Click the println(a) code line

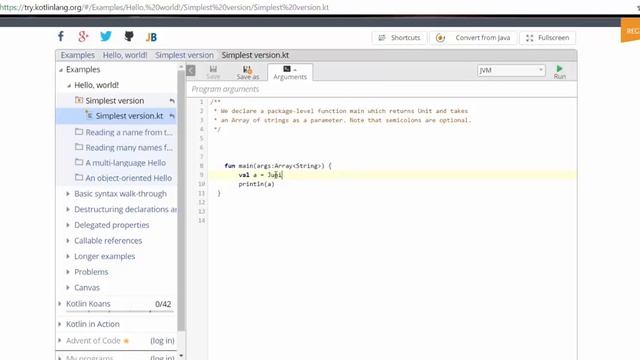coord(256,184)
